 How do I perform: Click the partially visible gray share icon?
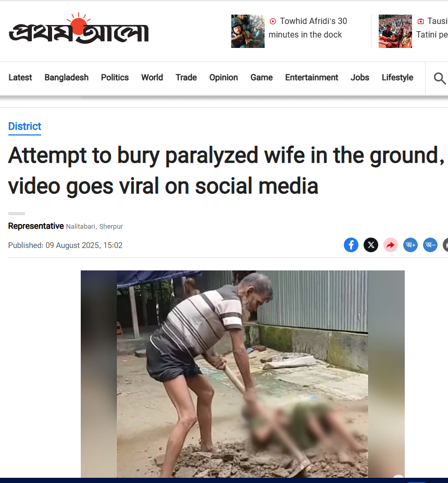click(445, 245)
